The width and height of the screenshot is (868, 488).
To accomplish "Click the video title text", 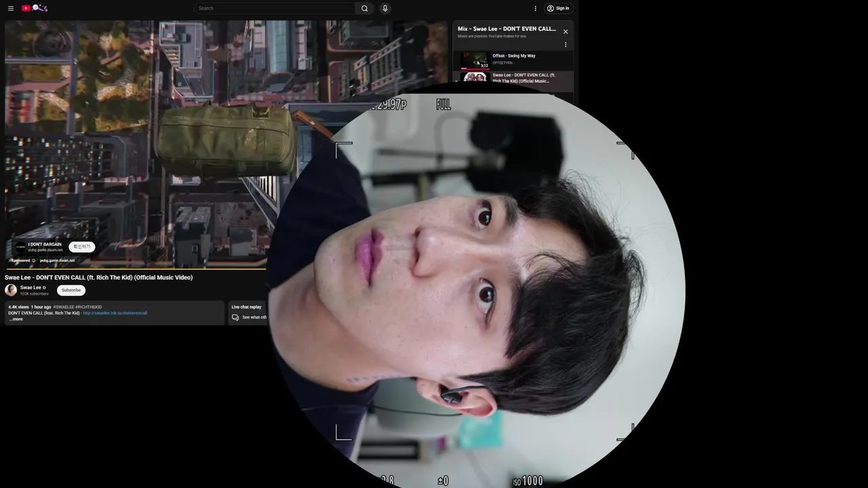I will pyautogui.click(x=98, y=277).
